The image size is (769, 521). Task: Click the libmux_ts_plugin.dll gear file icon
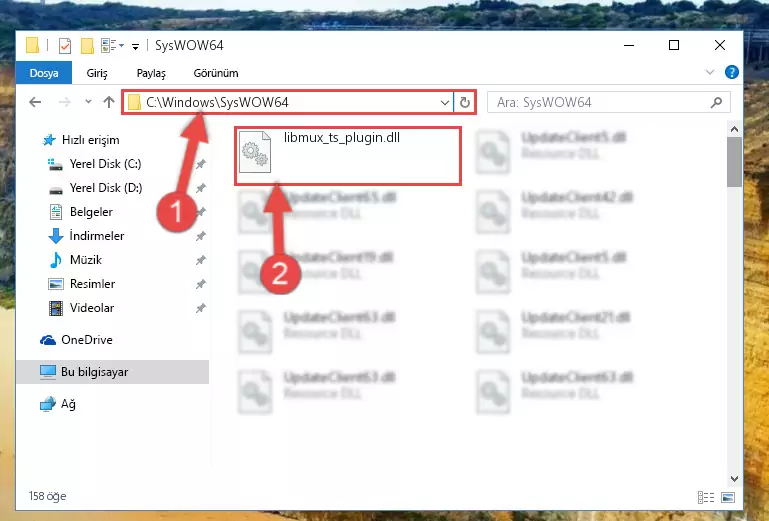[255, 153]
